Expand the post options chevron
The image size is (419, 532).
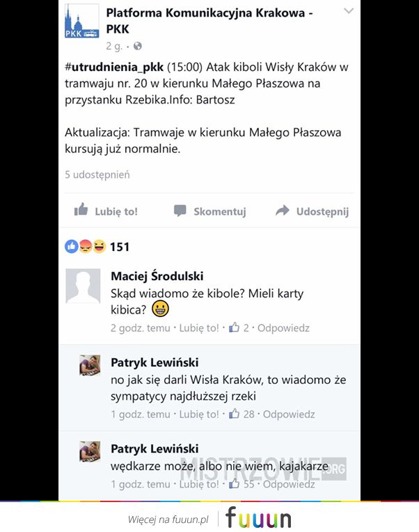pyautogui.click(x=349, y=11)
